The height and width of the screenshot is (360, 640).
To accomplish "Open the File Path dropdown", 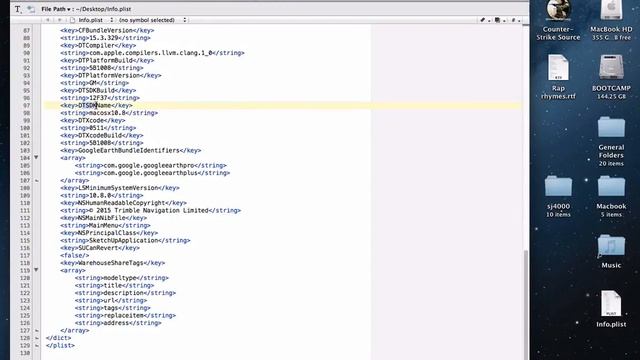I will coord(56,9).
